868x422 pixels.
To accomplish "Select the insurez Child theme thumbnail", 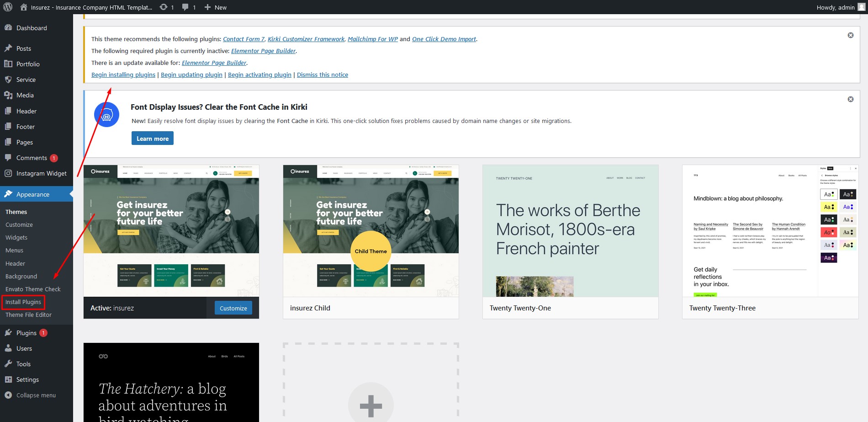I will pyautogui.click(x=371, y=231).
